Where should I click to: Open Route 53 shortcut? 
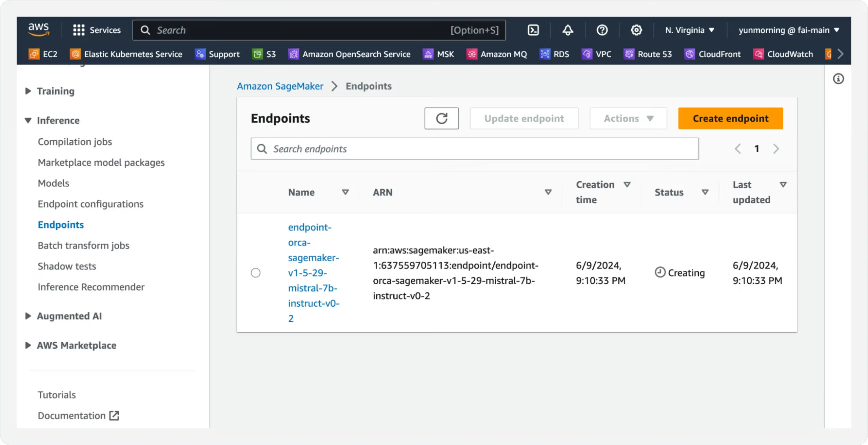coord(648,54)
